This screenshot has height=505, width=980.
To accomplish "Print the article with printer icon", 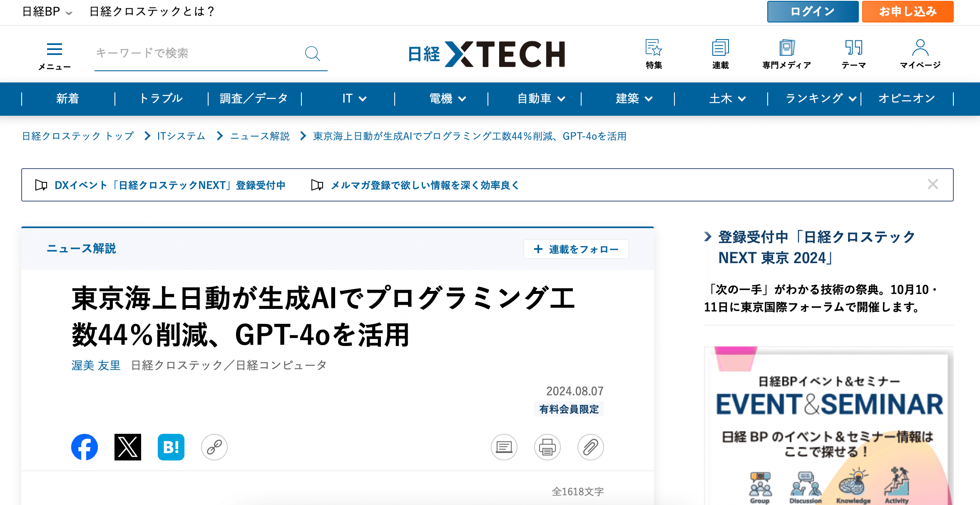I will [x=547, y=447].
